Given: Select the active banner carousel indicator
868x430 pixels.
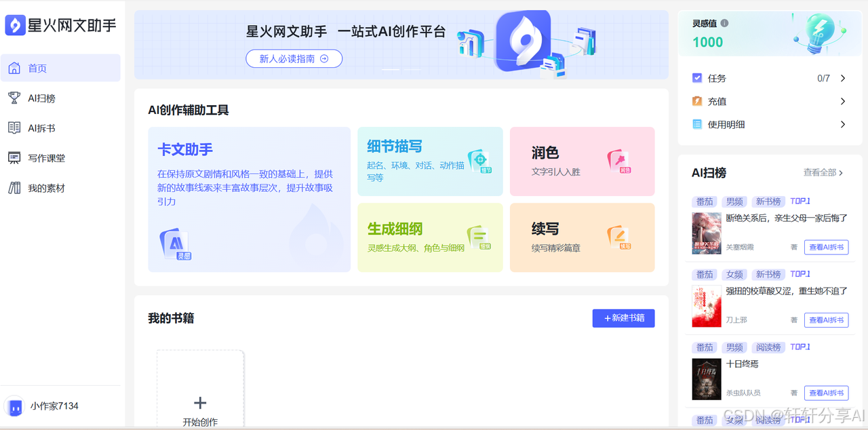Looking at the screenshot, I should (391, 69).
